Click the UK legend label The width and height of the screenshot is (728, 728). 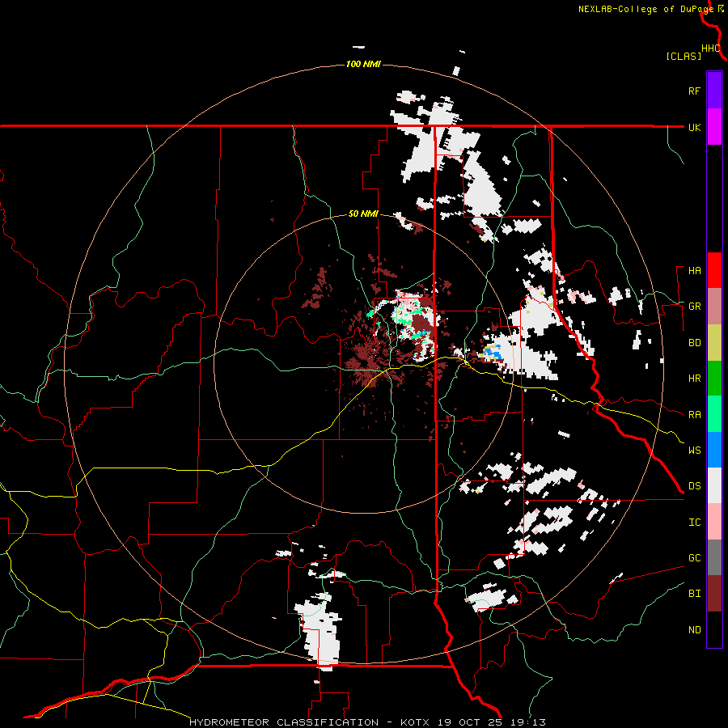click(694, 127)
